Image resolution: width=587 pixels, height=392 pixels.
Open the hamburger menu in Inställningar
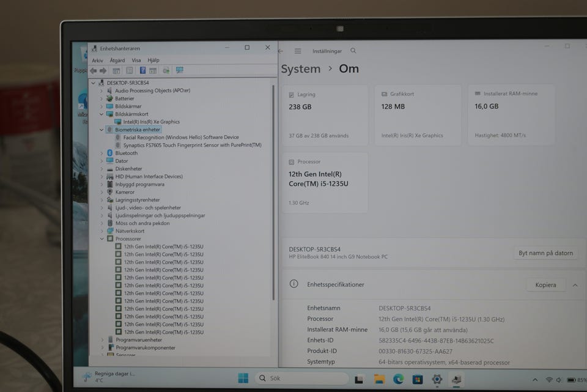coord(298,51)
